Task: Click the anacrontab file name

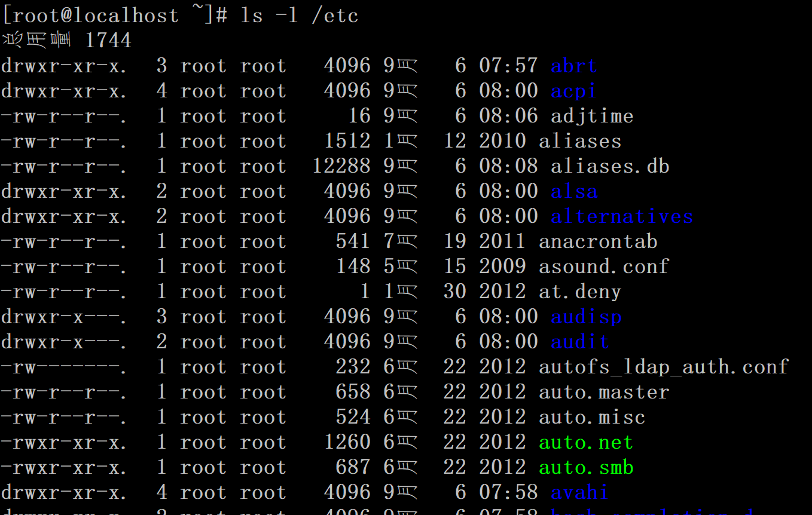Action: coord(598,241)
